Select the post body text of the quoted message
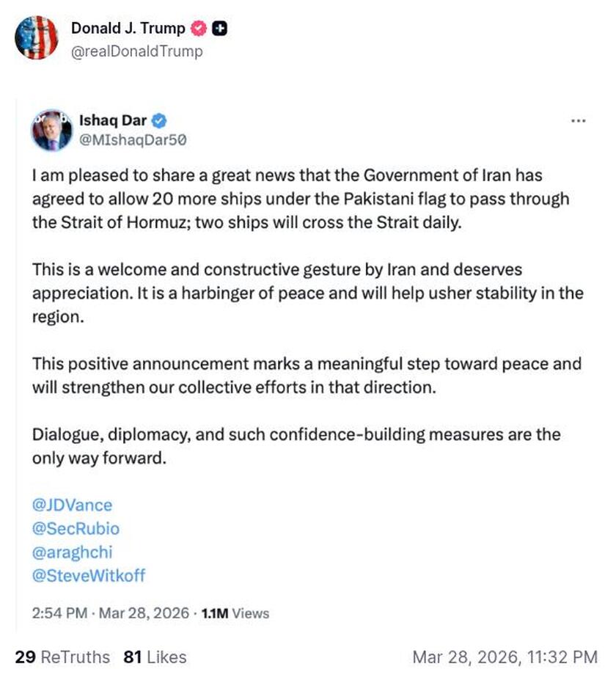Screen dimensions: 616x683 (293, 199)
